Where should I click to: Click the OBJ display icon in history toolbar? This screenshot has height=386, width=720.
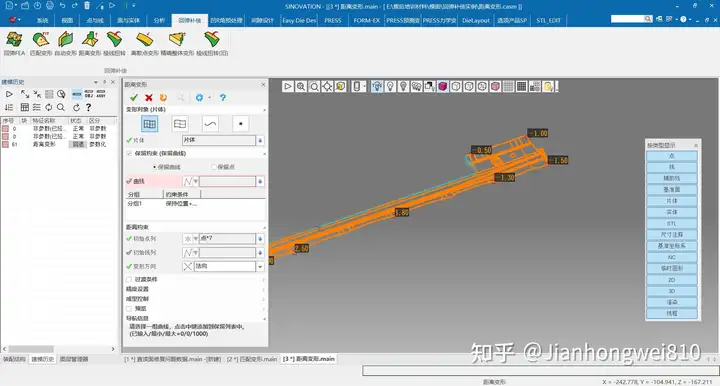[x=89, y=94]
